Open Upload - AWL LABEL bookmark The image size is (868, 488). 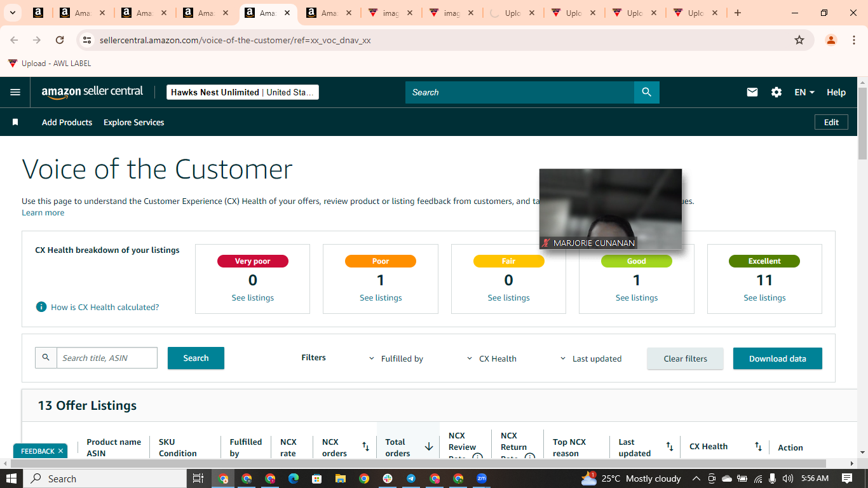point(50,63)
